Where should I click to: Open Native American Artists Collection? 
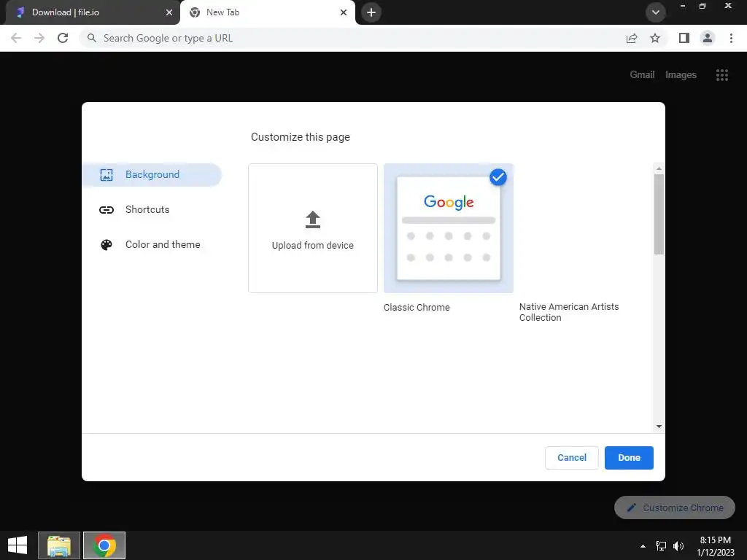click(569, 312)
